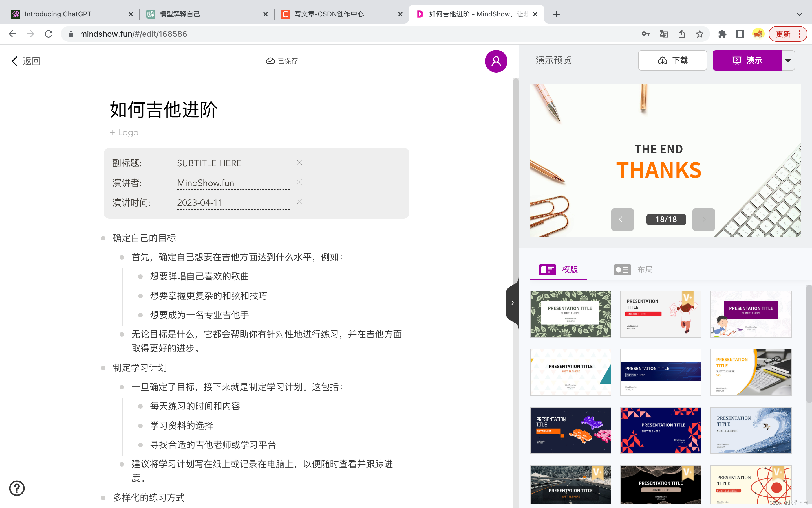Toggle the browser side panel icon
Viewport: 812px width, 508px height.
(740, 34)
